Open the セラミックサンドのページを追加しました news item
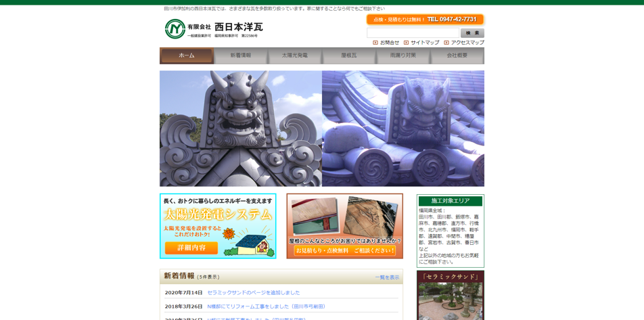This screenshot has height=320, width=644. click(x=253, y=293)
